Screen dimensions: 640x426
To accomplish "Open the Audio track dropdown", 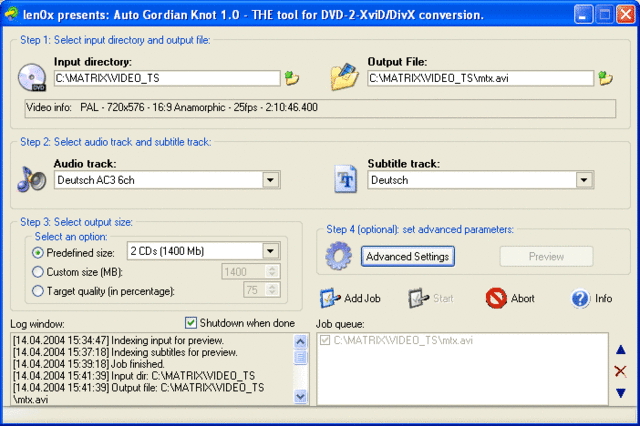I will [x=270, y=180].
